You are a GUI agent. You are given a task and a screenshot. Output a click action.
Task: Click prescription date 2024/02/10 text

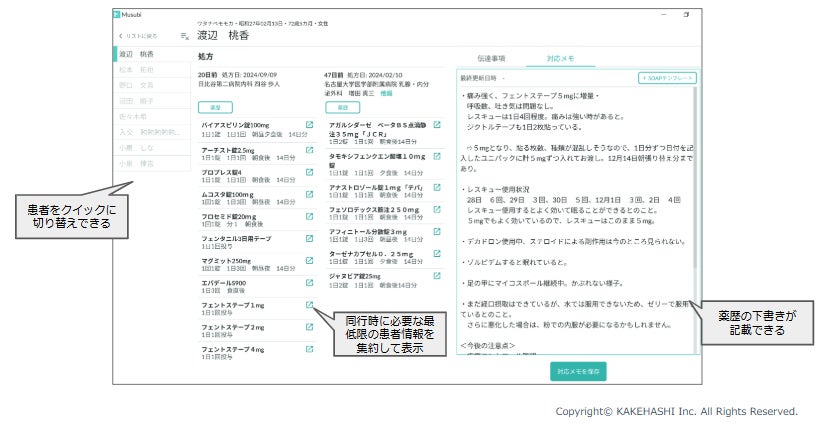tap(374, 75)
